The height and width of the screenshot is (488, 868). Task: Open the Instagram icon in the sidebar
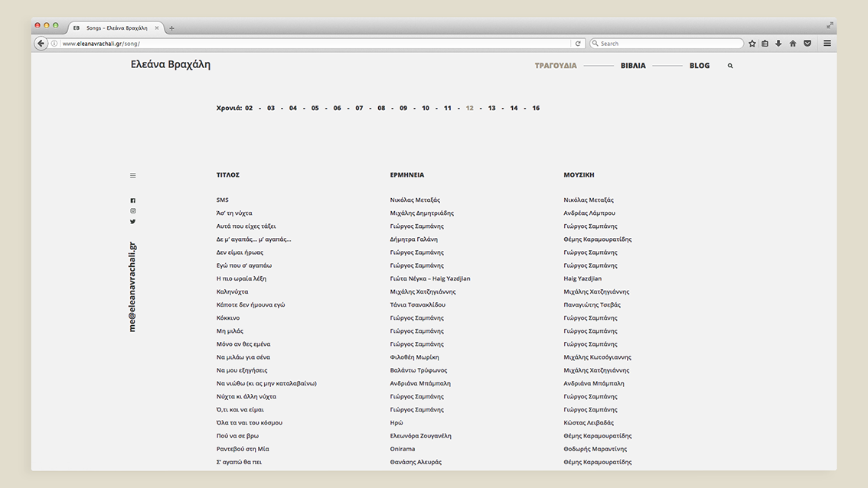point(132,211)
